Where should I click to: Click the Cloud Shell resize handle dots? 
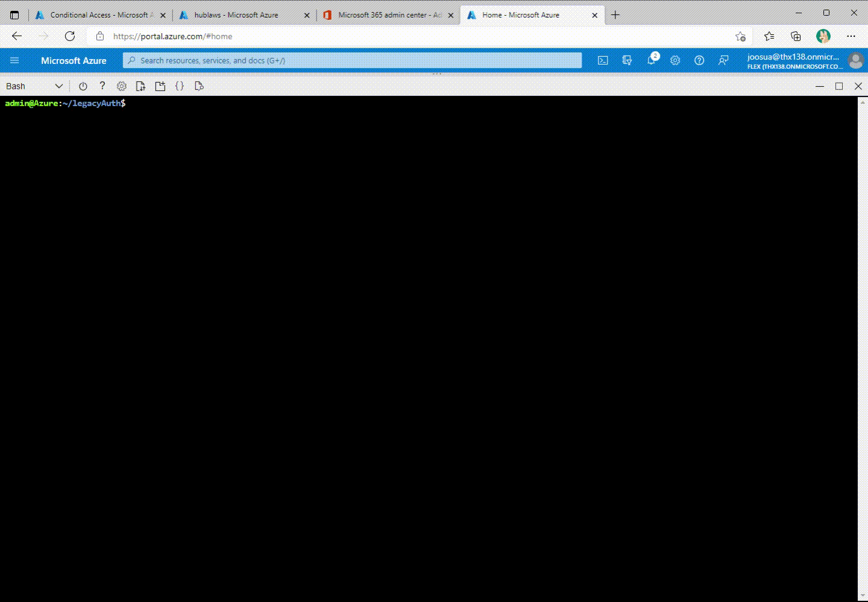point(437,74)
